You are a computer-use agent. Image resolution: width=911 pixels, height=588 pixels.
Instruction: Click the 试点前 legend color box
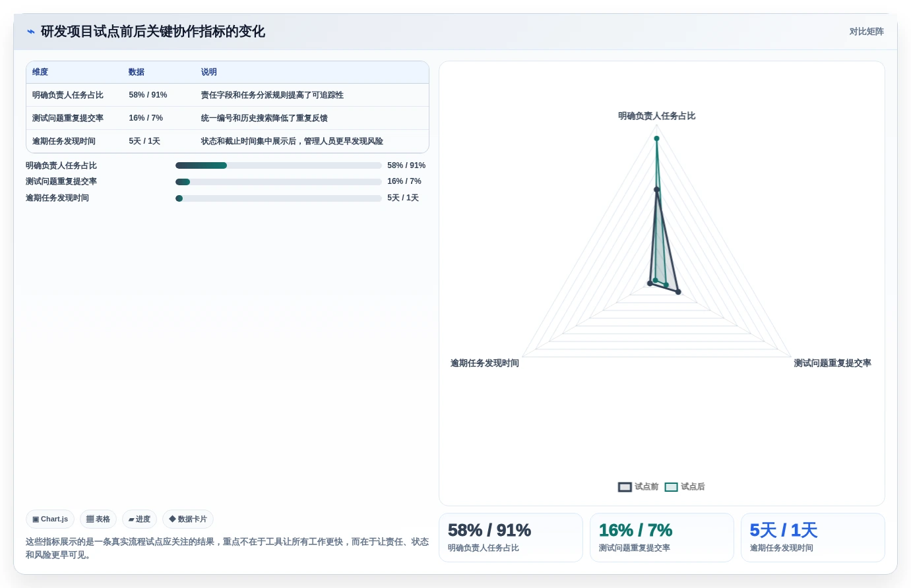pyautogui.click(x=625, y=487)
